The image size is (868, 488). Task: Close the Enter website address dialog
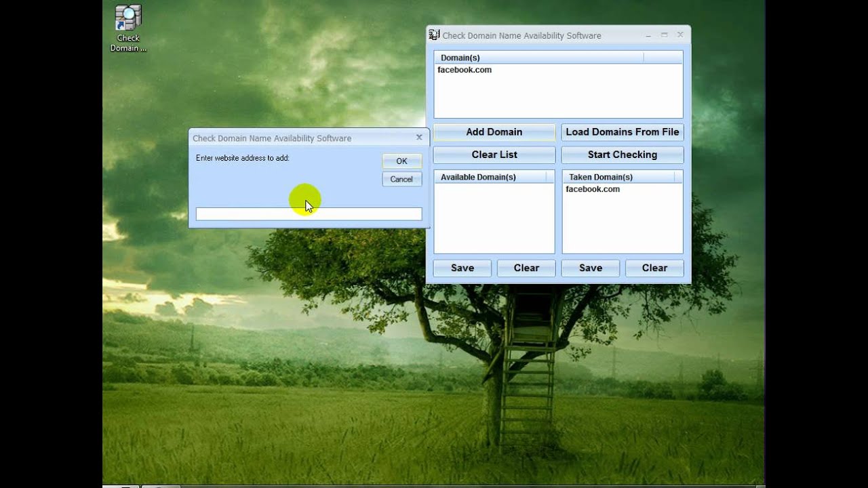tap(419, 138)
